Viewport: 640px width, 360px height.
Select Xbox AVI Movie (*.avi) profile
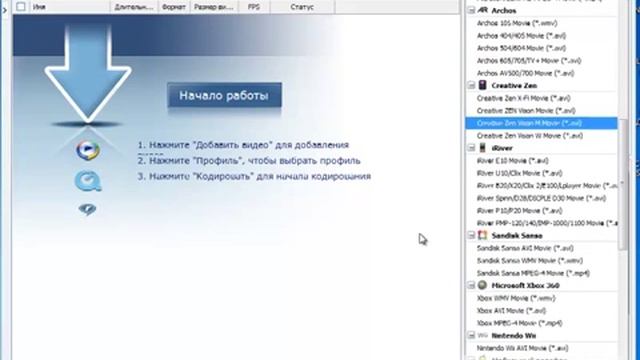click(x=511, y=311)
